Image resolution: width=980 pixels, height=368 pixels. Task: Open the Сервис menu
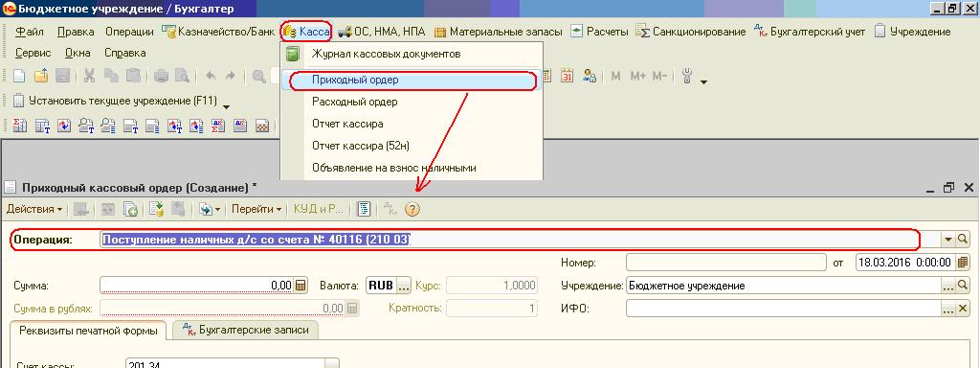[33, 54]
